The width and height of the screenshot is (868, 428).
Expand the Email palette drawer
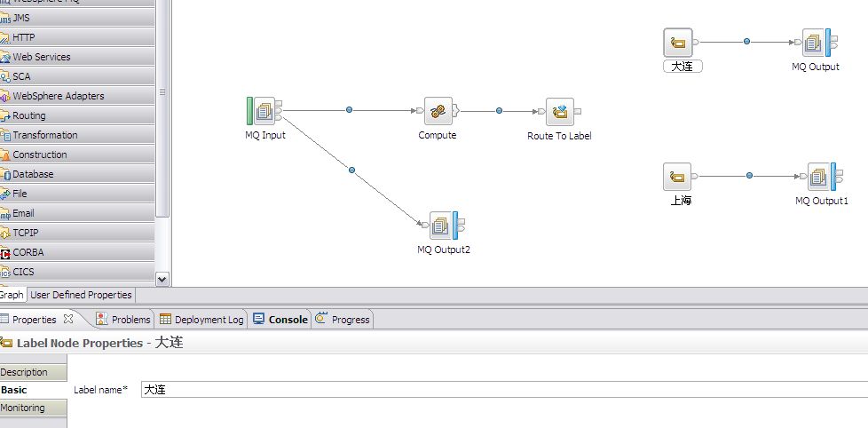click(77, 213)
